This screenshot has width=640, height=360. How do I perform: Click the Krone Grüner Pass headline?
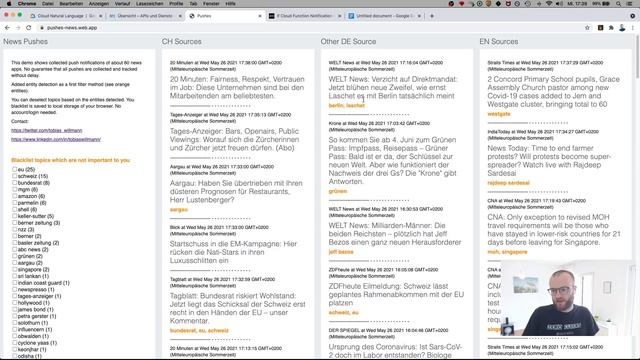click(x=393, y=160)
